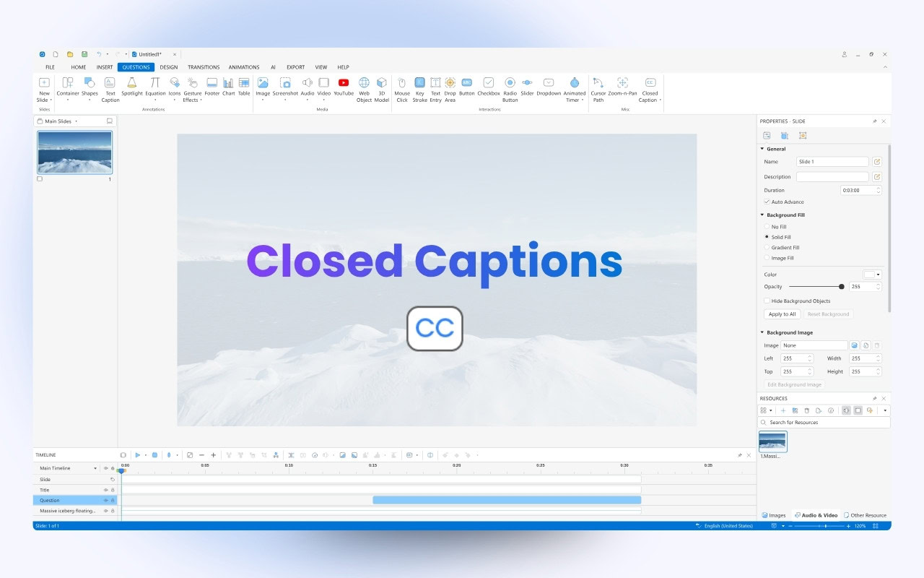Click the white background Color swatch
This screenshot has width=924, height=578.
coord(869,275)
